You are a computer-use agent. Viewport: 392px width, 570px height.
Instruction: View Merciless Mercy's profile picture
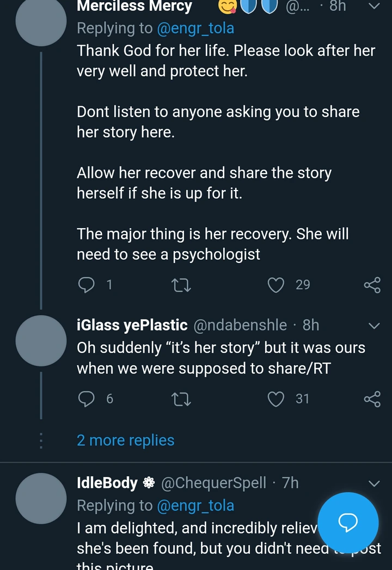pyautogui.click(x=41, y=21)
